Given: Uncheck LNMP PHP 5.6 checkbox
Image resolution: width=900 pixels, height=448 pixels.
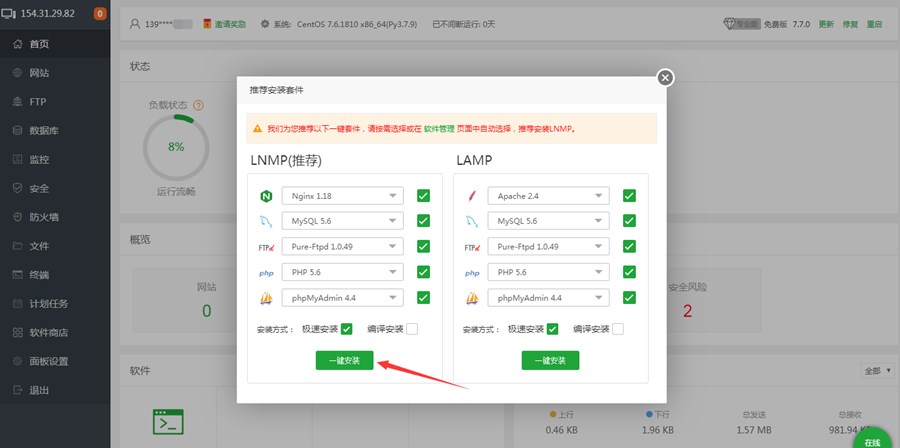Looking at the screenshot, I should [x=424, y=272].
